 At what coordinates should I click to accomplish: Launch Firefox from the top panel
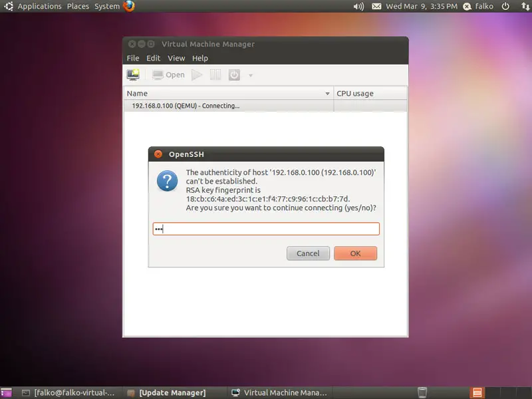tap(129, 6)
